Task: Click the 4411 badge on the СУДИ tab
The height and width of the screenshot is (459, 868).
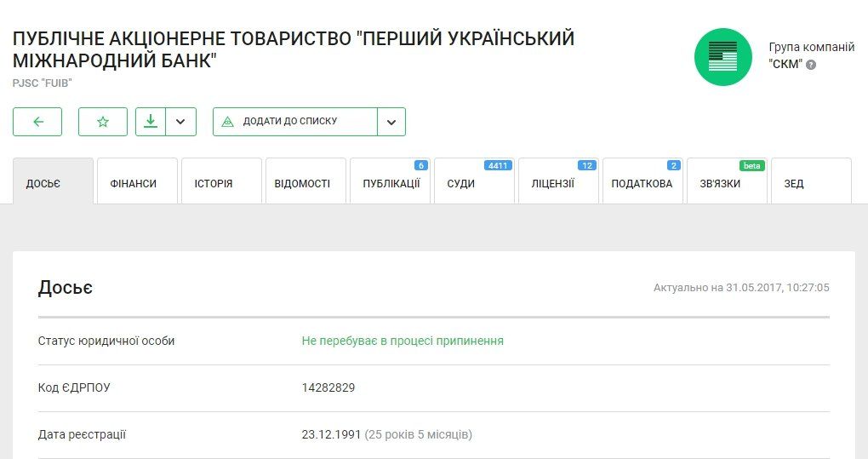Action: [498, 165]
